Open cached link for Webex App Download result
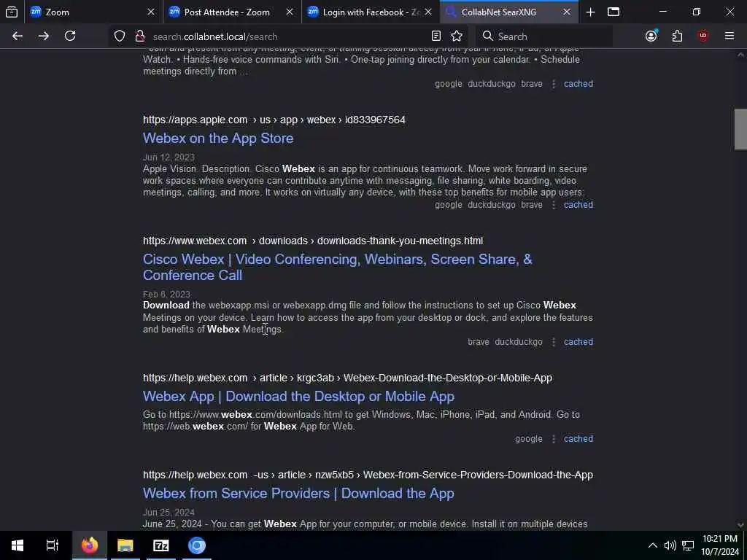Viewport: 747px width, 560px height. (x=578, y=439)
